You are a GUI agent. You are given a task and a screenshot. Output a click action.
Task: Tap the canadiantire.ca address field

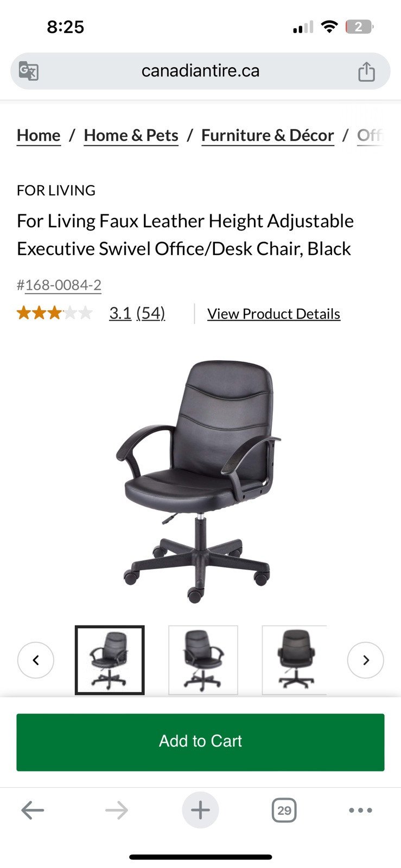tap(200, 71)
